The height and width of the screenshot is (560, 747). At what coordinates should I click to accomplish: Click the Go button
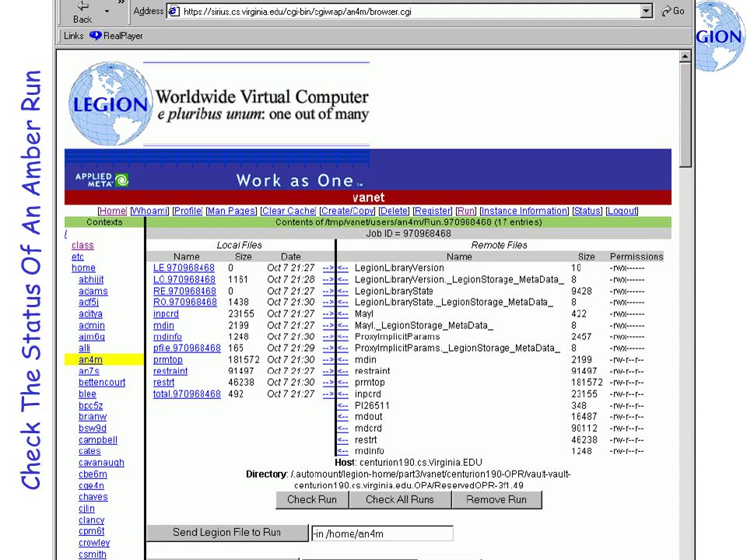click(x=672, y=11)
